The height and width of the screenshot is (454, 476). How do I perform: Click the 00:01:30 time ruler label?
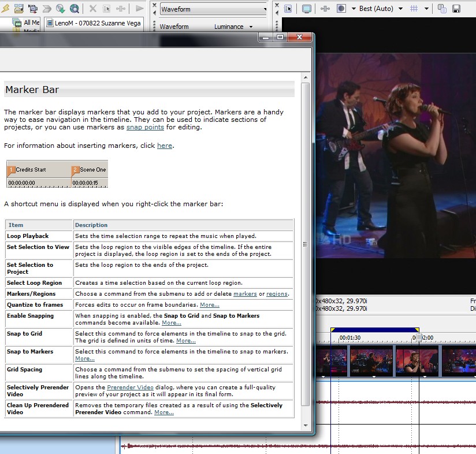tap(350, 338)
